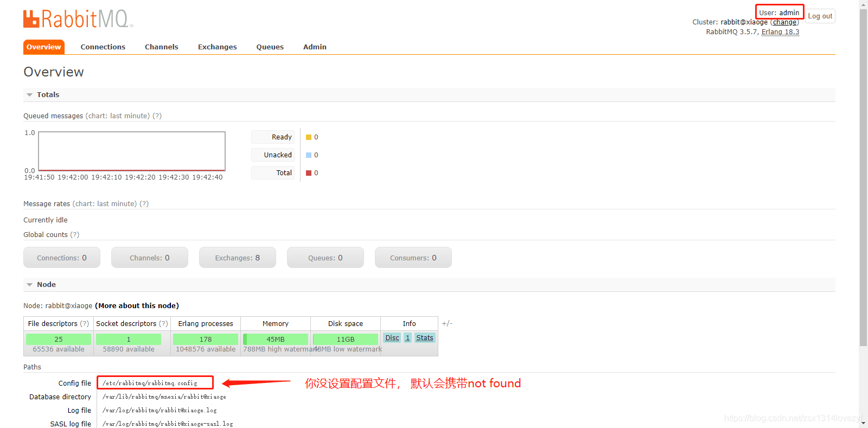
Task: Show help for Queued messages
Action: click(157, 116)
